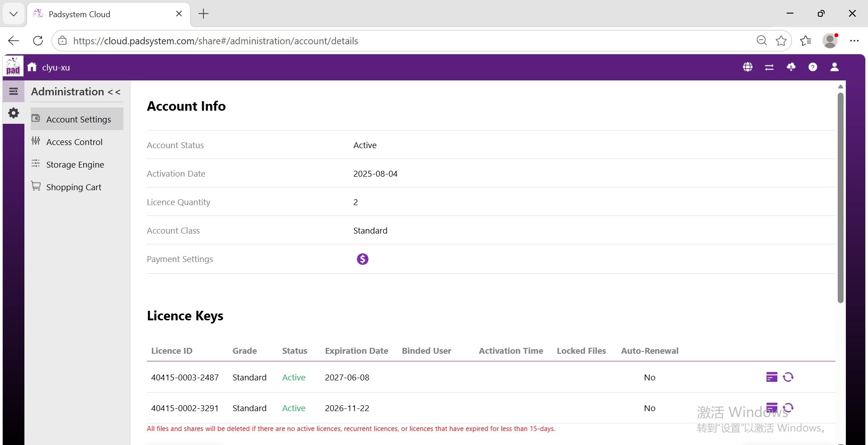Click the clyu-xu breadcrumb link
This screenshot has height=445, width=868.
(56, 67)
